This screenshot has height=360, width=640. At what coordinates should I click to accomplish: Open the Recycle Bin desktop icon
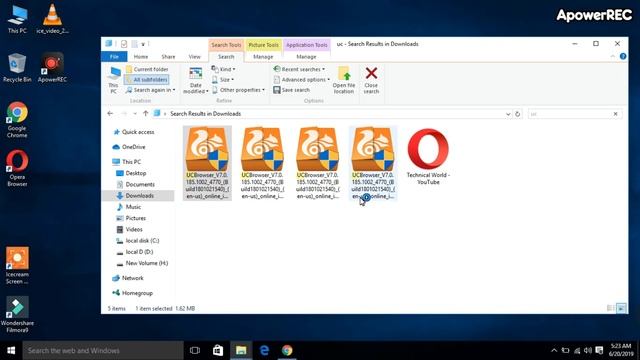(17, 68)
